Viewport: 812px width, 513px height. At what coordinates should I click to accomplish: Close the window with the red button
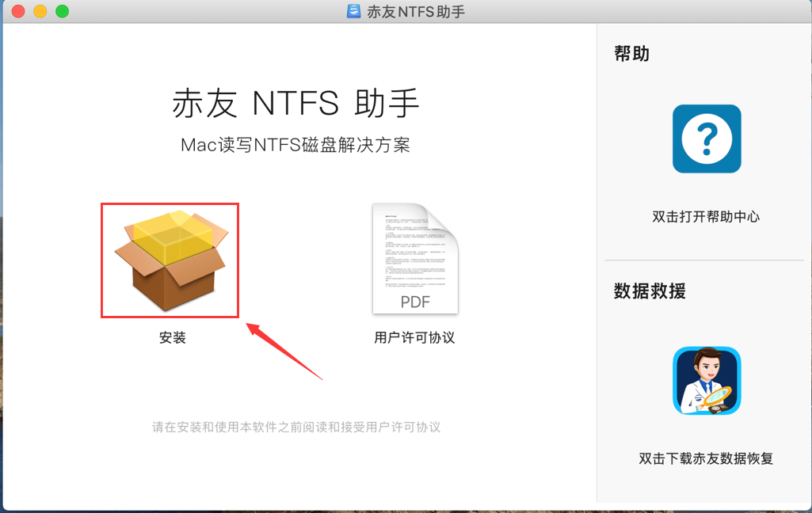coord(17,11)
